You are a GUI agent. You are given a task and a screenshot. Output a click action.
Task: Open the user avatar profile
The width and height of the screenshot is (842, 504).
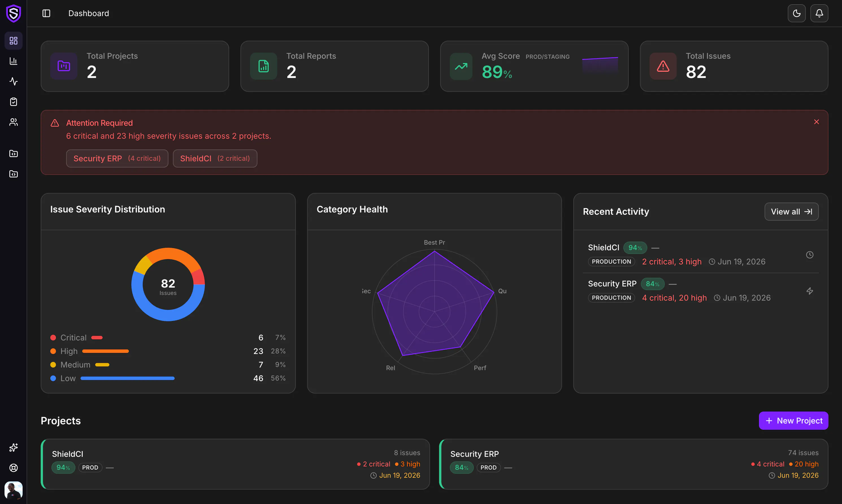pyautogui.click(x=14, y=490)
